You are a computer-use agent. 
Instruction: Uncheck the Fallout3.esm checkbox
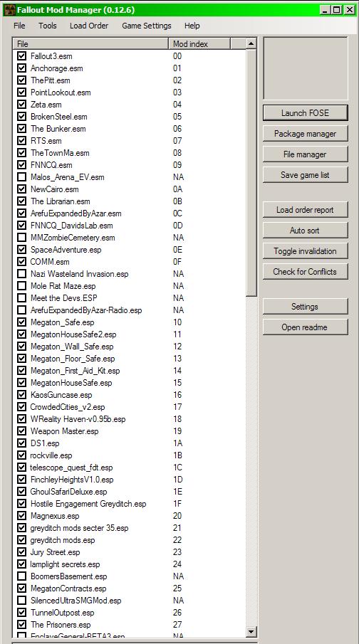point(22,56)
